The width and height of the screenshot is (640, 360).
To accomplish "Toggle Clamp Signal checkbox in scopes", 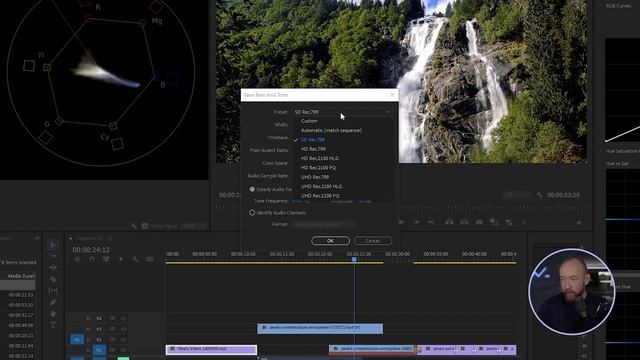I will pyautogui.click(x=144, y=226).
